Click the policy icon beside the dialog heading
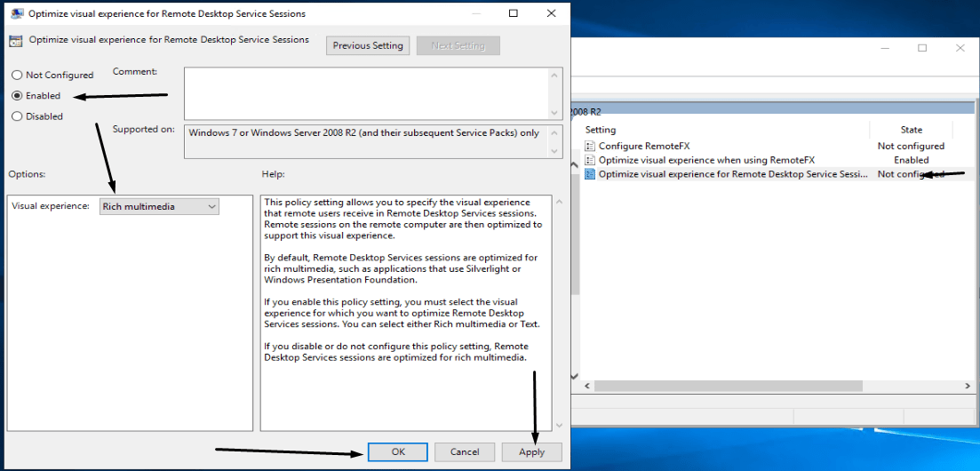This screenshot has width=980, height=471. pos(15,41)
